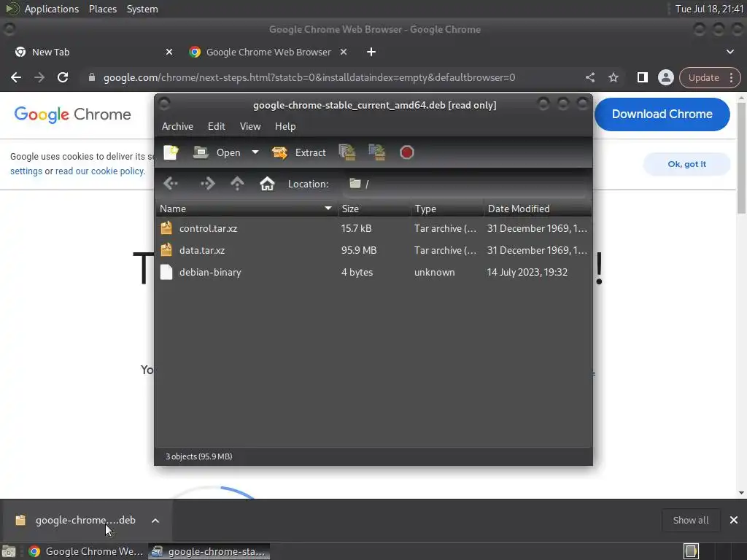Click the Add files to archive icon

[x=347, y=152]
